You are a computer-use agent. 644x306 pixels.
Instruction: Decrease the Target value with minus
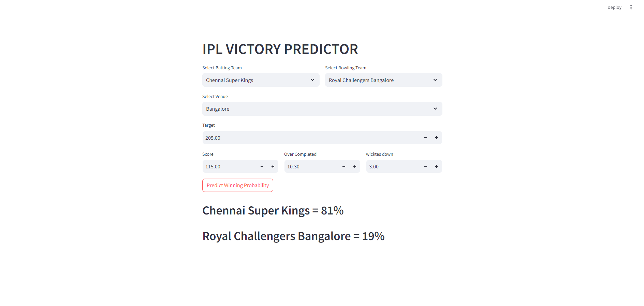(x=425, y=138)
